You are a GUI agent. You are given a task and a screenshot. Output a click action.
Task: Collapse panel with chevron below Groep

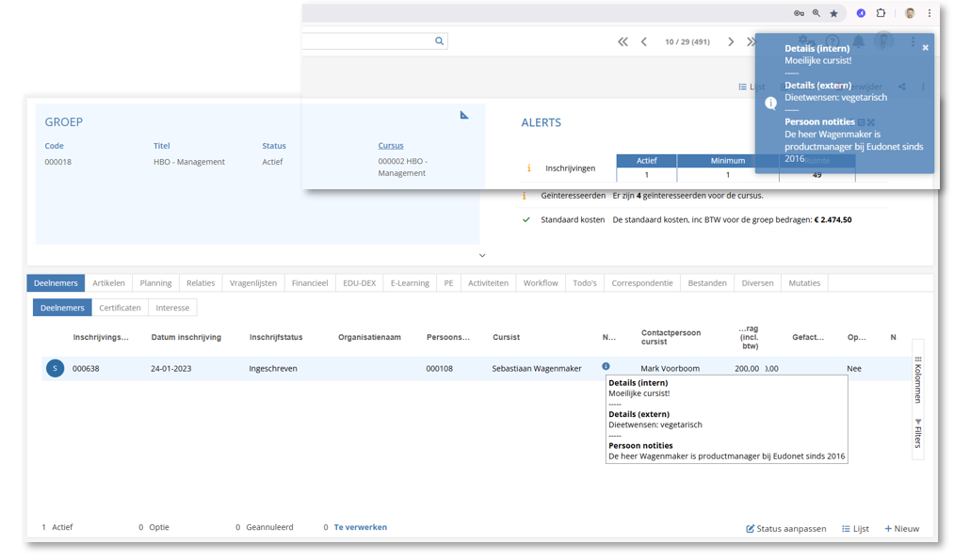click(x=482, y=255)
